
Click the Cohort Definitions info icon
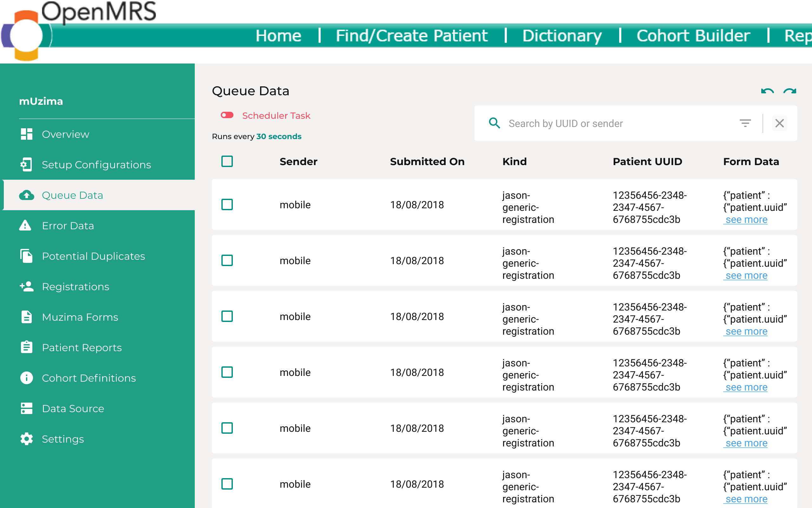click(x=27, y=378)
